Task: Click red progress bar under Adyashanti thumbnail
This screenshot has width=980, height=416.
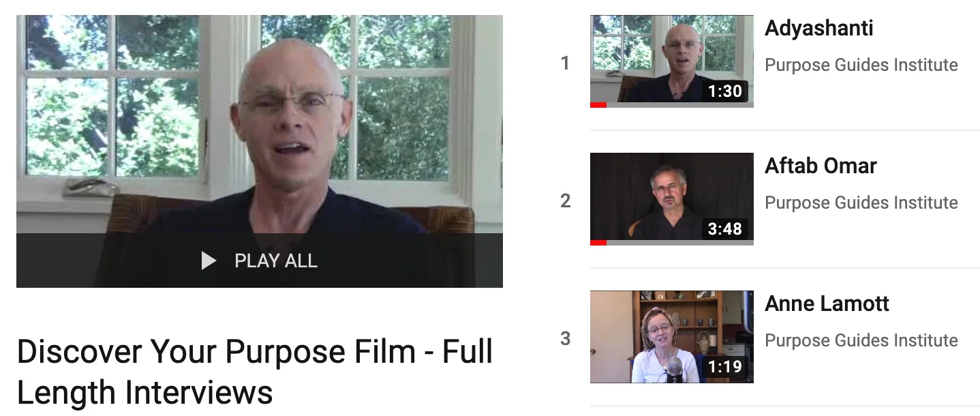Action: (x=598, y=105)
